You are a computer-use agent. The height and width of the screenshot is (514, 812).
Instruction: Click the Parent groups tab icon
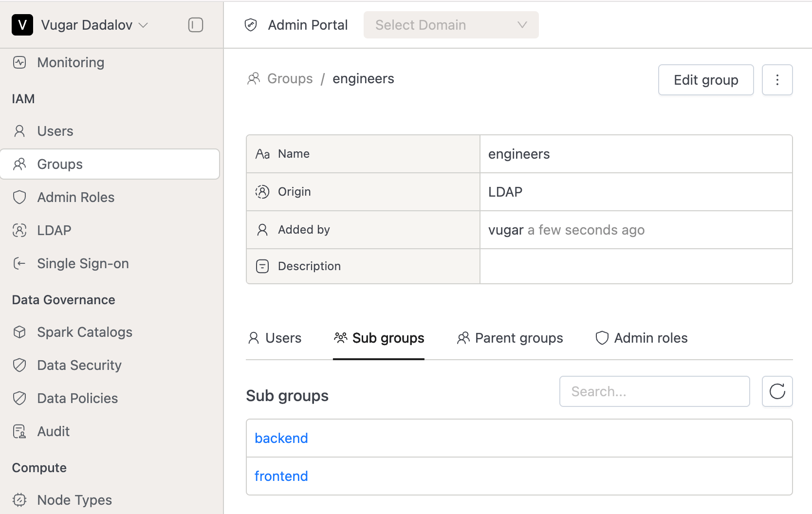coord(463,338)
